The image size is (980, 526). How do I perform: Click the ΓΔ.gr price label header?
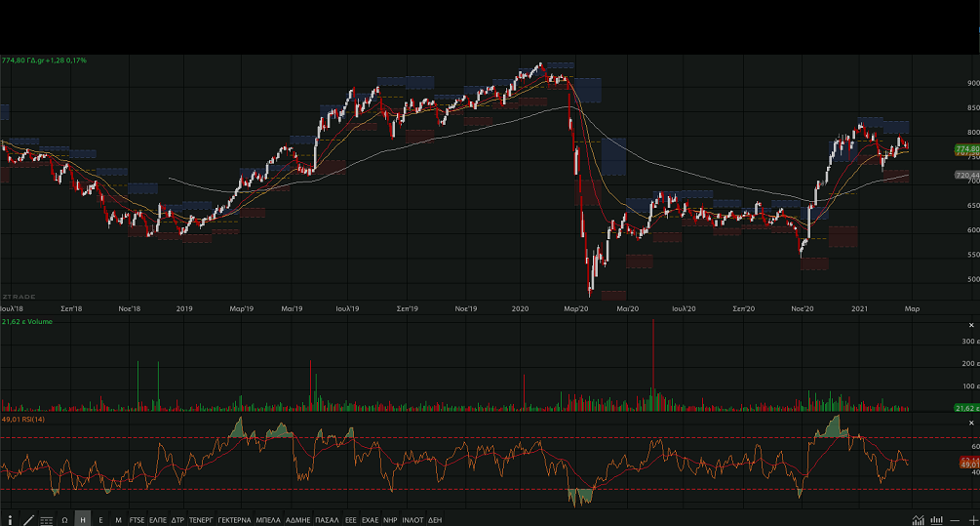(44, 61)
